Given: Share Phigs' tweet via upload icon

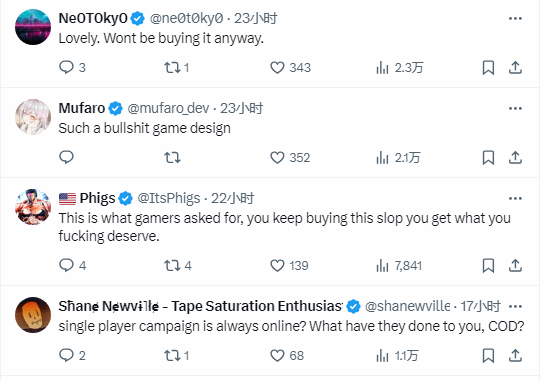Looking at the screenshot, I should click(x=515, y=266).
